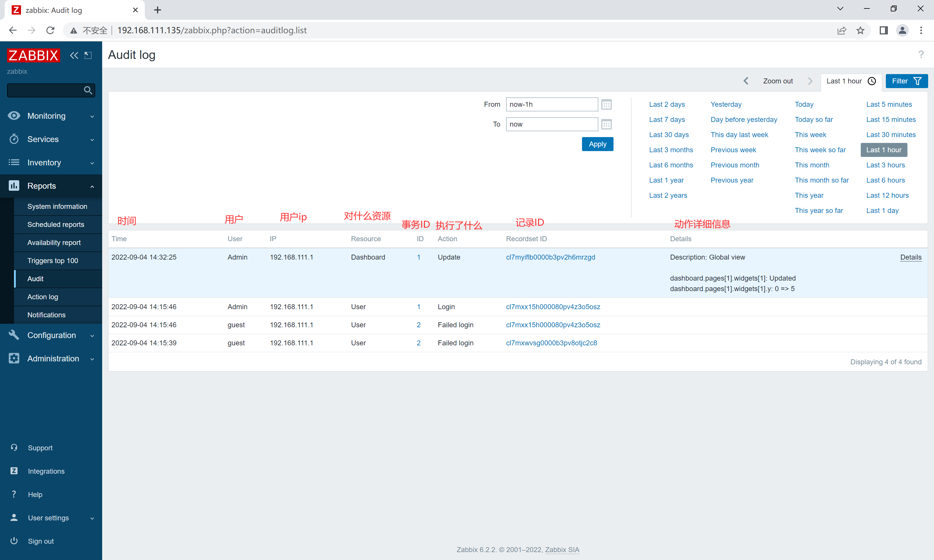Screen dimensions: 934x560
Task: Open browser three-dot menu
Action: (x=921, y=30)
